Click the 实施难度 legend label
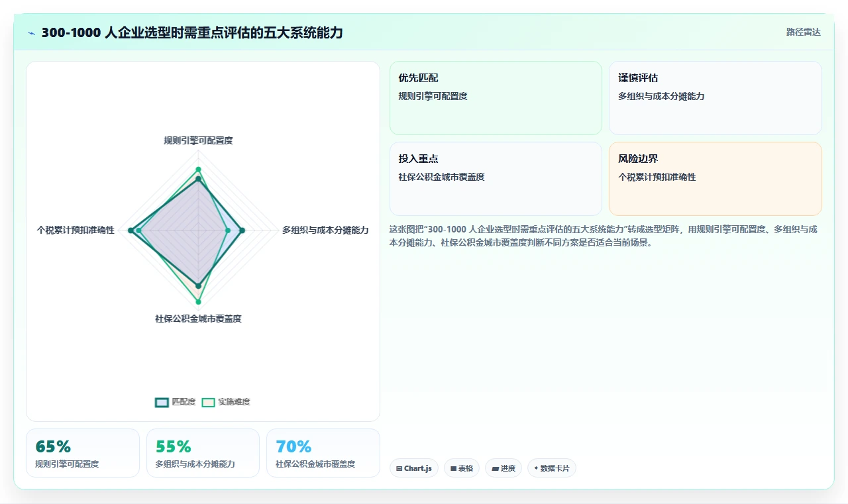The width and height of the screenshot is (848, 504). [x=235, y=402]
